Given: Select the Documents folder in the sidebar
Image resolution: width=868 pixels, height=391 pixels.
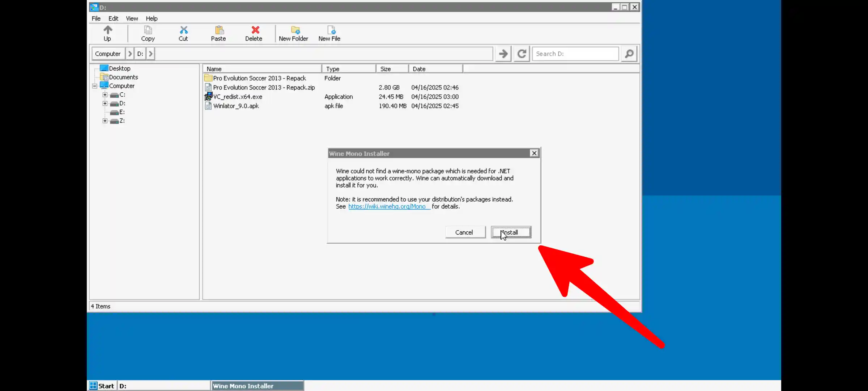Looking at the screenshot, I should (123, 77).
